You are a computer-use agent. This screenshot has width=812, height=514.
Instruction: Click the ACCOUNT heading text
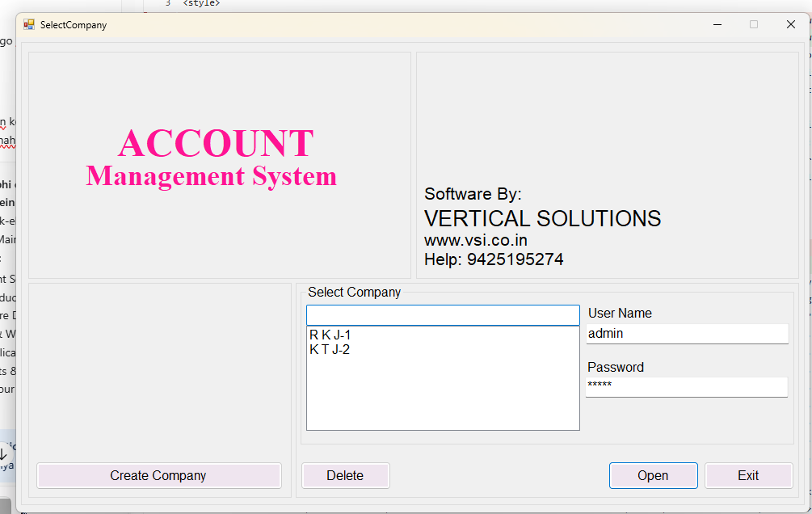point(216,143)
